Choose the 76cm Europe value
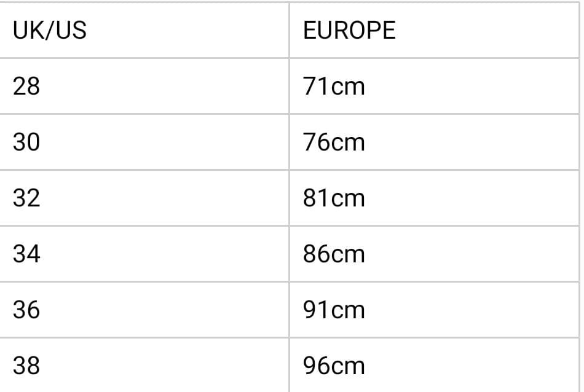Screen dimensions: 584x392 [334, 142]
